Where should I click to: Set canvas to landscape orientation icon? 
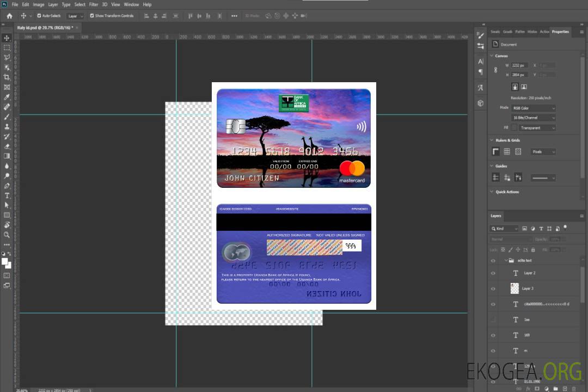pyautogui.click(x=524, y=87)
